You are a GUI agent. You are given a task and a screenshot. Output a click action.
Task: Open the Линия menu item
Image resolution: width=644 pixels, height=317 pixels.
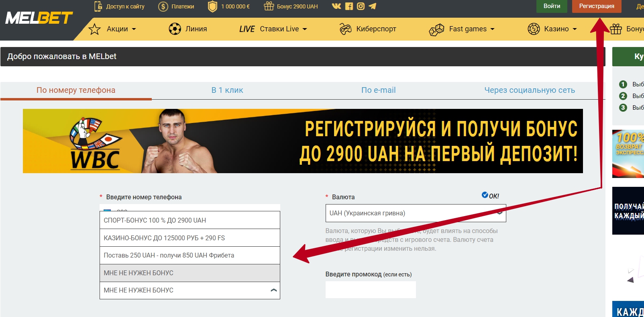(x=196, y=29)
